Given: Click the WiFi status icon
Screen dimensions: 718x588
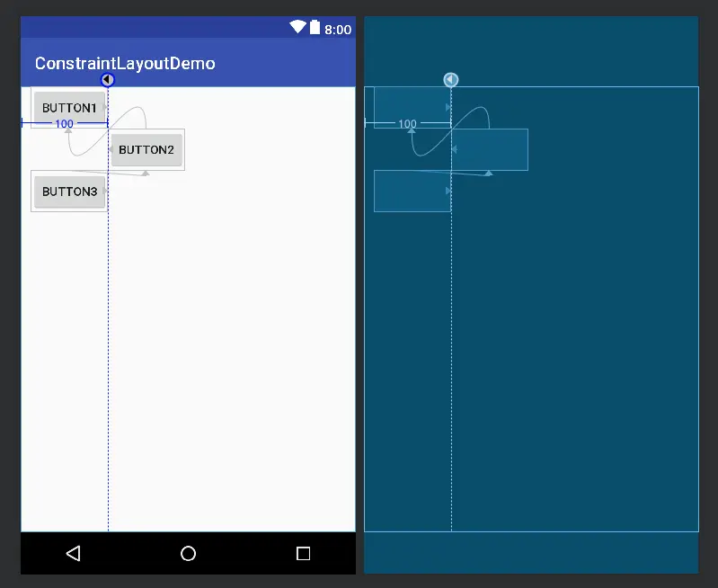Looking at the screenshot, I should [x=297, y=27].
